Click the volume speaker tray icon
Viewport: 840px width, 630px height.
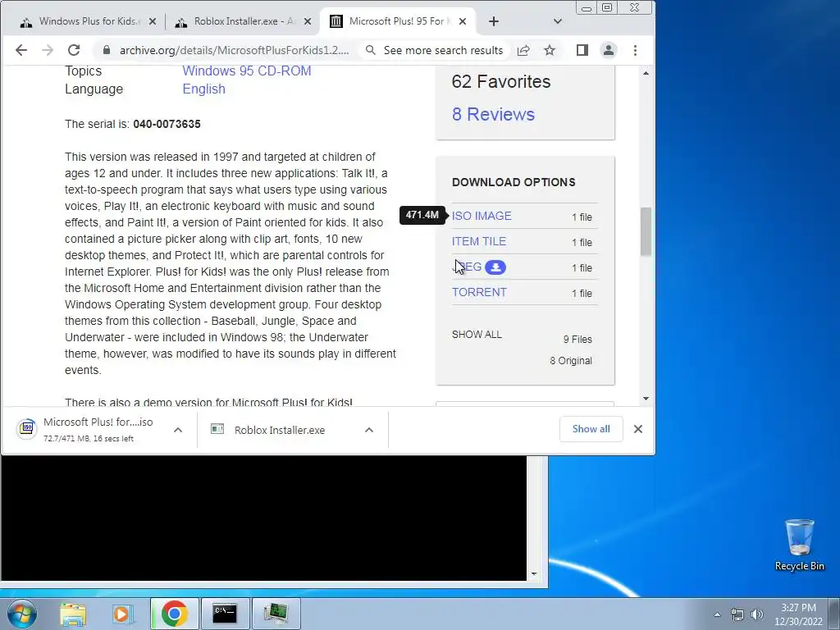757,614
